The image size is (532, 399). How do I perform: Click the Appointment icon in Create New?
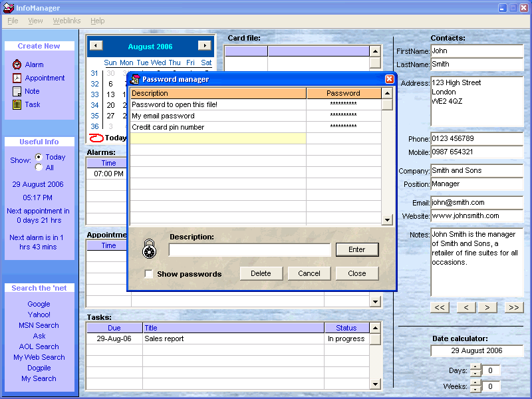pos(17,78)
